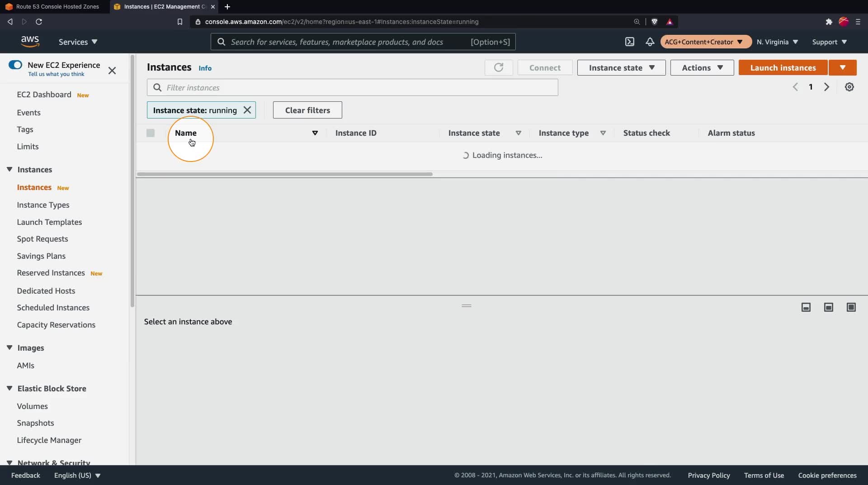The width and height of the screenshot is (868, 485).
Task: Open browser extensions puzzle icon
Action: [829, 22]
